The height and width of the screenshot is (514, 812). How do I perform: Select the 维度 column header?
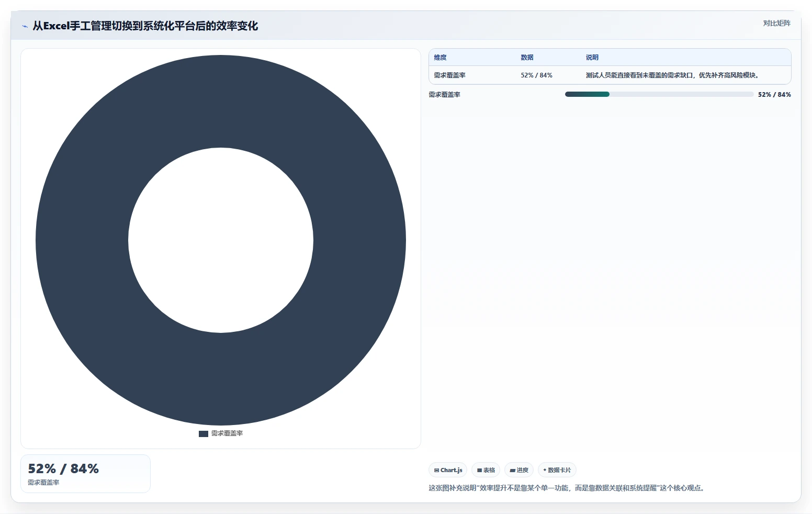(440, 58)
